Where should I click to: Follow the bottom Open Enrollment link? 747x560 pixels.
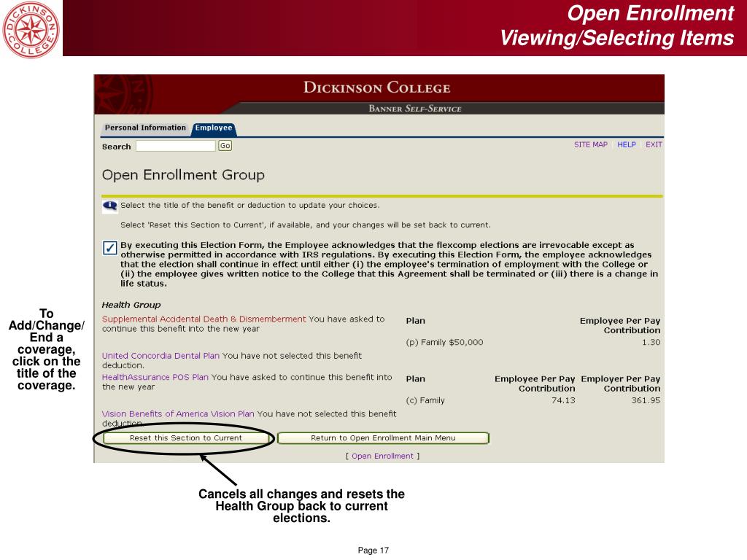coord(382,456)
